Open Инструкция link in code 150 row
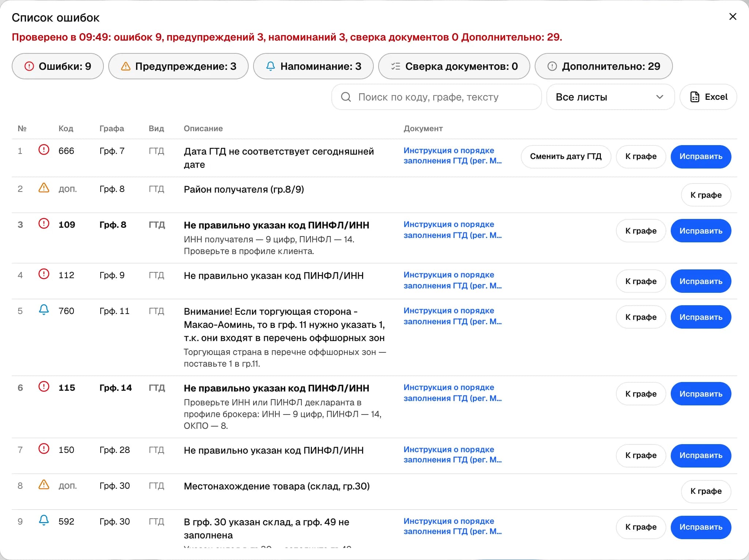The height and width of the screenshot is (560, 749). click(452, 454)
